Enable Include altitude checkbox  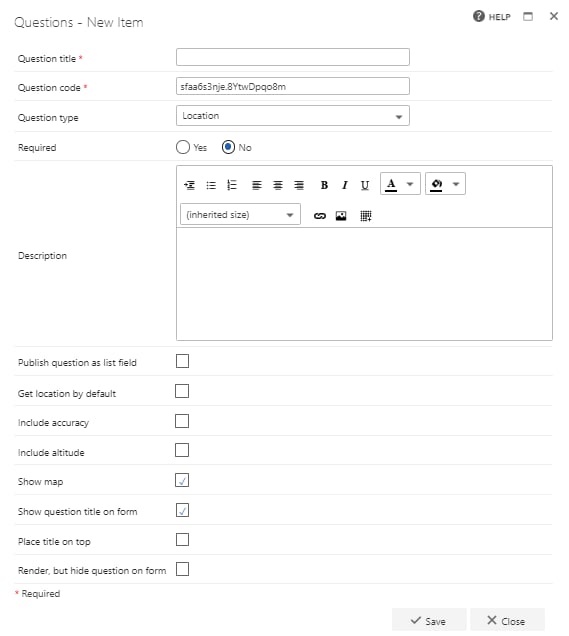(x=182, y=450)
